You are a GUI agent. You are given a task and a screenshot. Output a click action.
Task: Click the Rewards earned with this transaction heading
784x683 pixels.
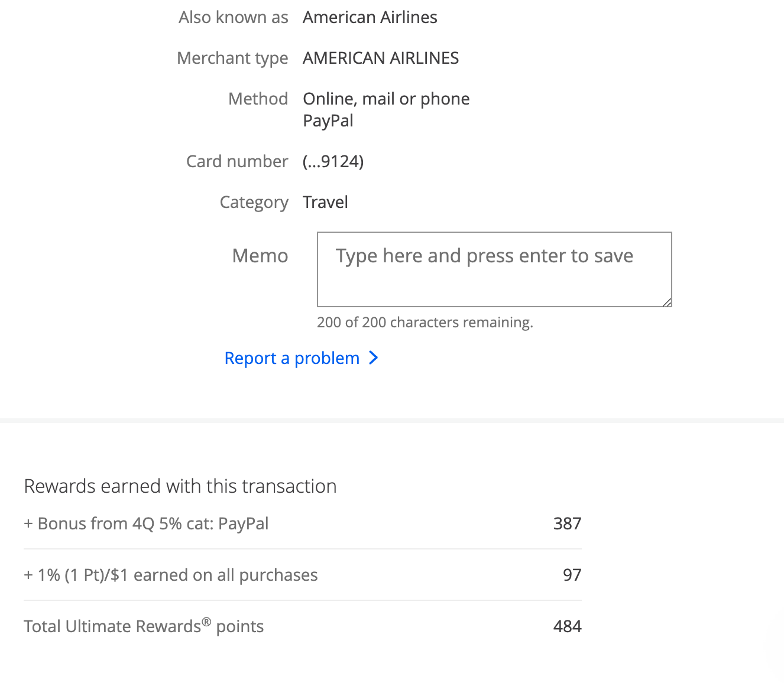pos(180,486)
